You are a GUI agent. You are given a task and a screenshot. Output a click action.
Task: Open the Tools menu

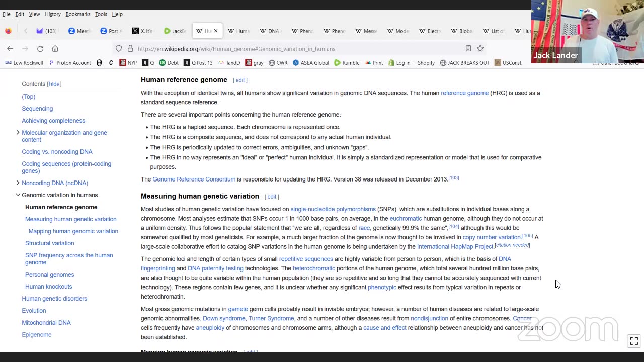pos(101,14)
